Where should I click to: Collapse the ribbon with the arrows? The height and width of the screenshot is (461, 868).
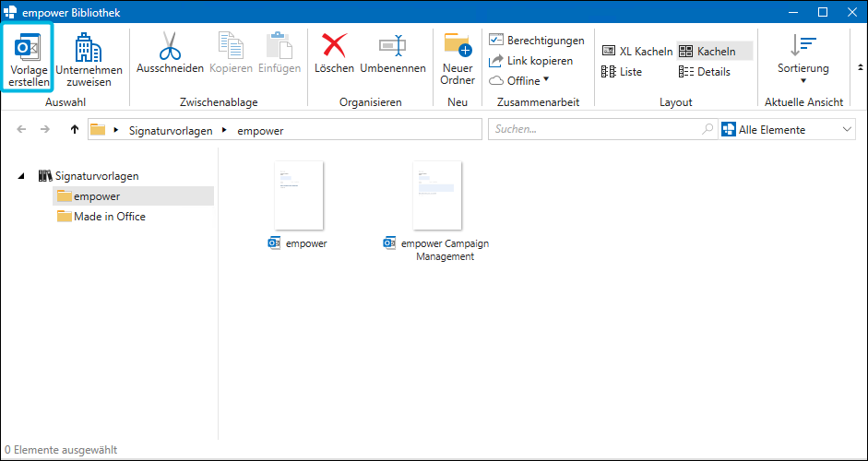pos(860,67)
